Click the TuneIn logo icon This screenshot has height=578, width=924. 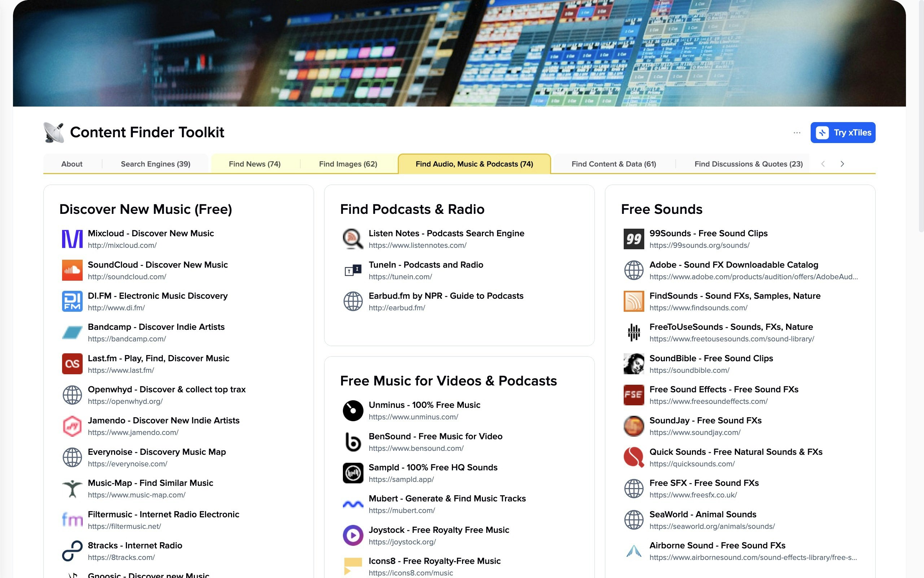click(x=353, y=270)
